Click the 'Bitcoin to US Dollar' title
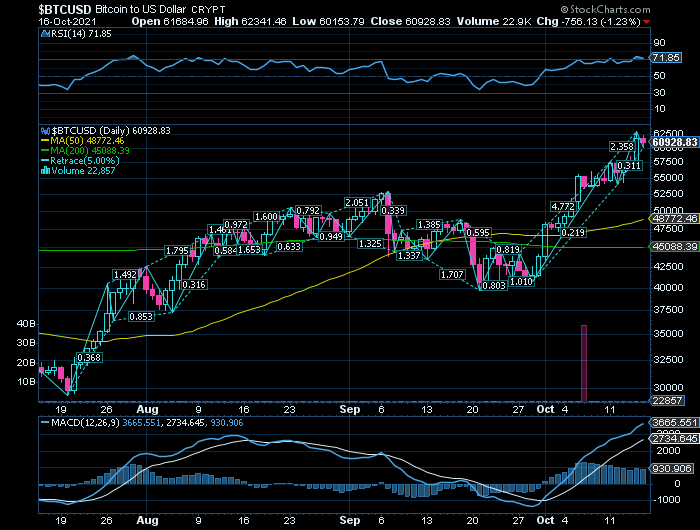Screen dimensions: 700x530 tap(141, 9)
